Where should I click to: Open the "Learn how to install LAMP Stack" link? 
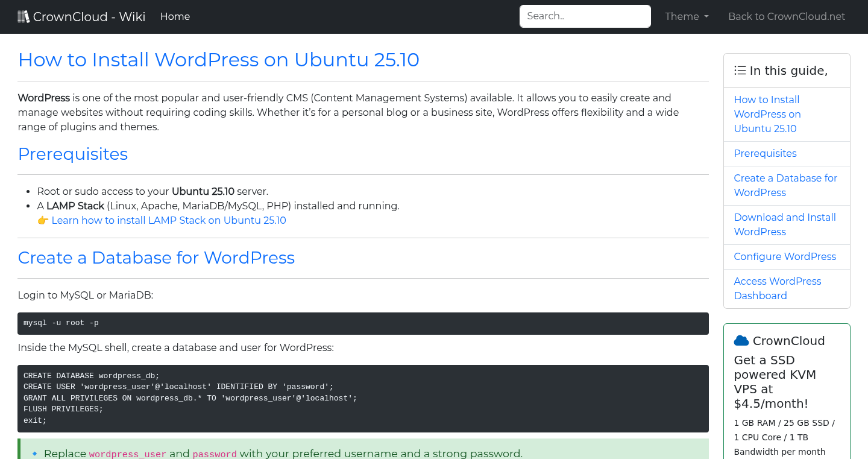coord(169,220)
